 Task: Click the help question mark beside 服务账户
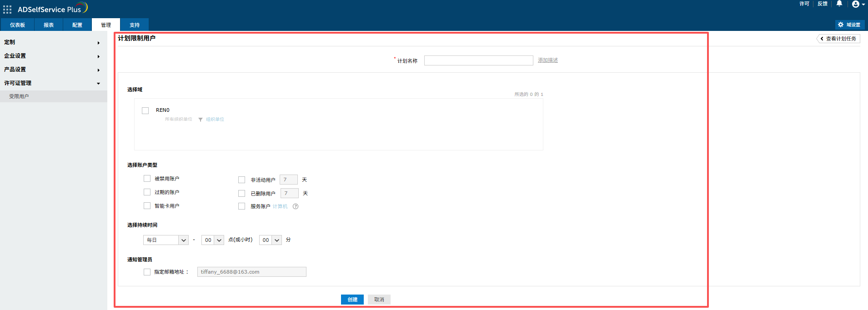coord(296,206)
